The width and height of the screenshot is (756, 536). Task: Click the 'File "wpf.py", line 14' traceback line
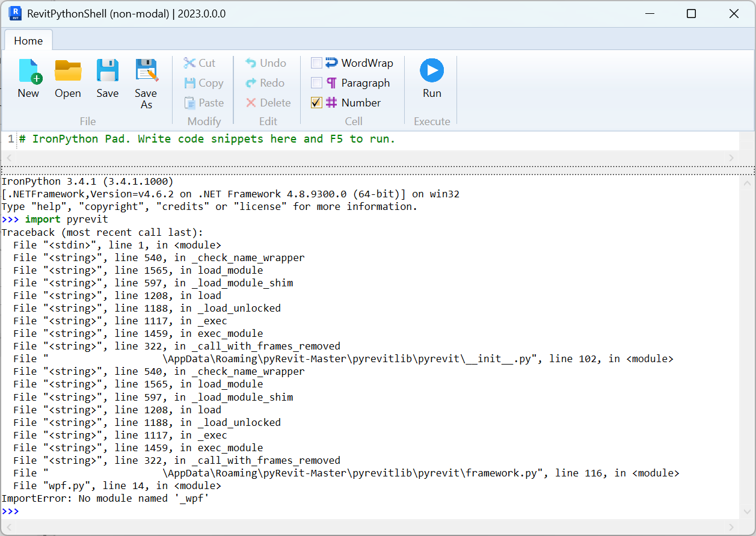click(117, 485)
